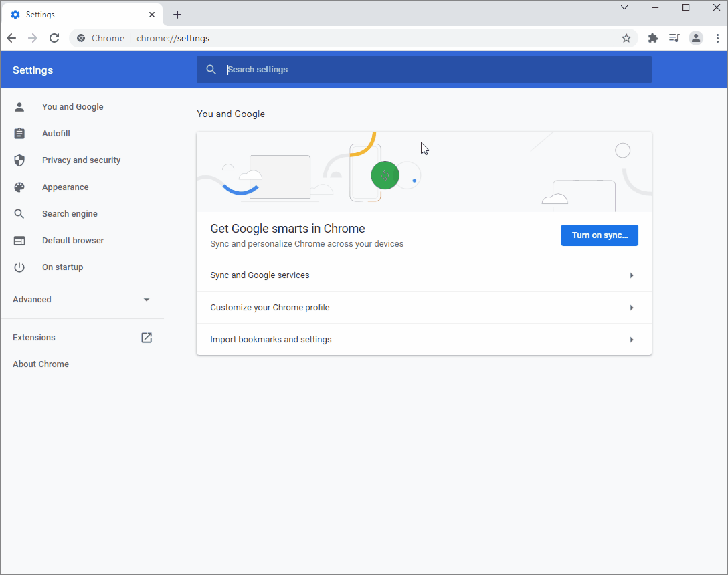Open the Extensions puzzle icon

(653, 38)
